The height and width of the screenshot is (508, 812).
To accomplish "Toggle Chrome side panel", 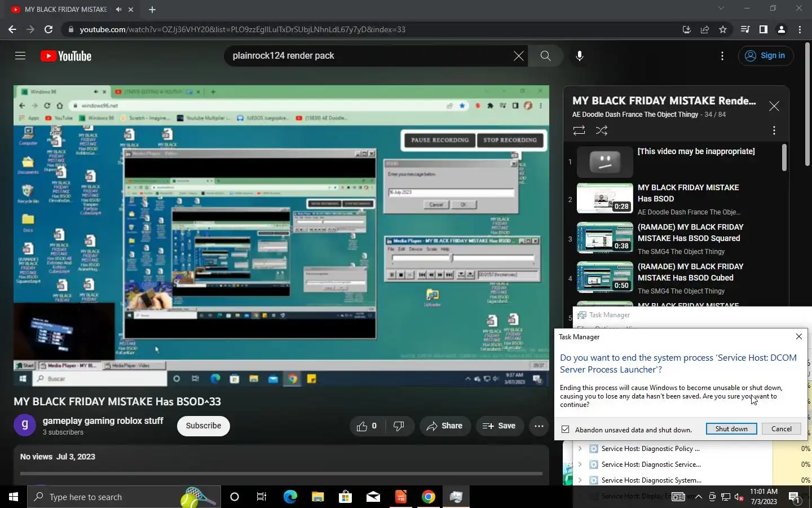I will pyautogui.click(x=763, y=29).
